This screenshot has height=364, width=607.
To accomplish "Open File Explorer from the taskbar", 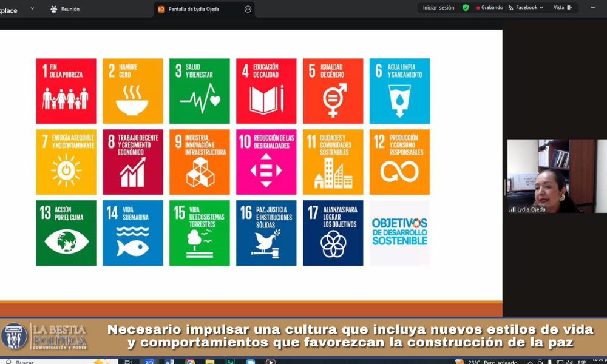I will point(210,362).
